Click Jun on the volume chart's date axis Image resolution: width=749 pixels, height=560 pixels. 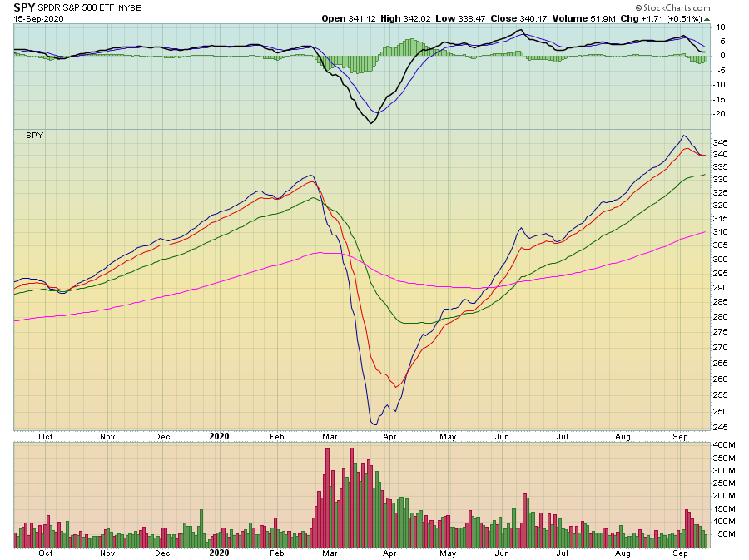coord(502,553)
